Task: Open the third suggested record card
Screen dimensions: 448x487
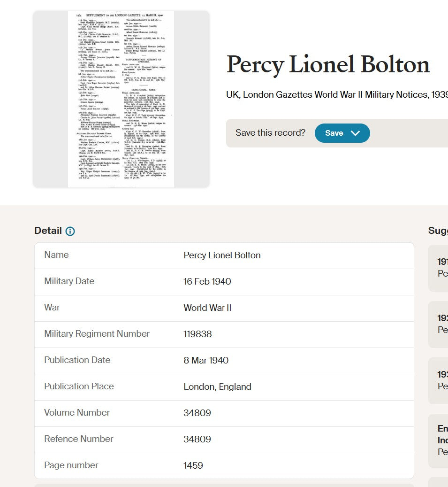Action: pyautogui.click(x=438, y=381)
